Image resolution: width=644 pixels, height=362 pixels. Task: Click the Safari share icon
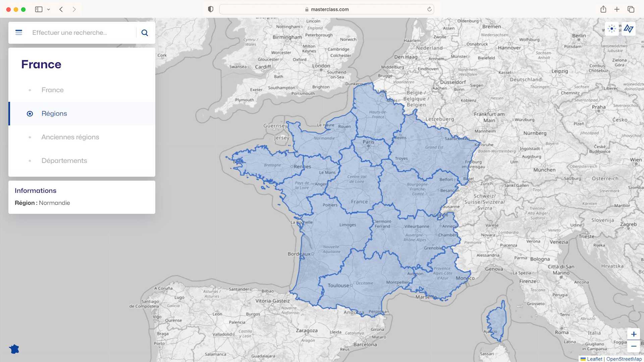tap(603, 9)
